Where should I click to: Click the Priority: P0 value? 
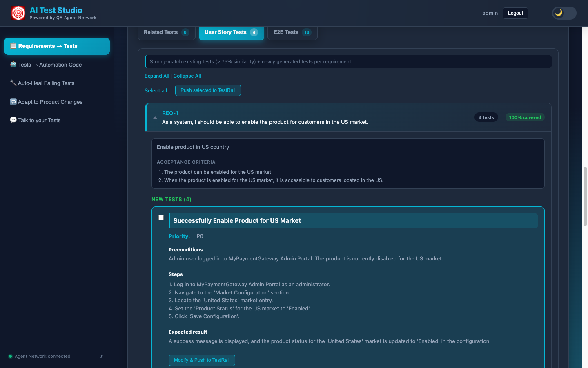pos(200,236)
